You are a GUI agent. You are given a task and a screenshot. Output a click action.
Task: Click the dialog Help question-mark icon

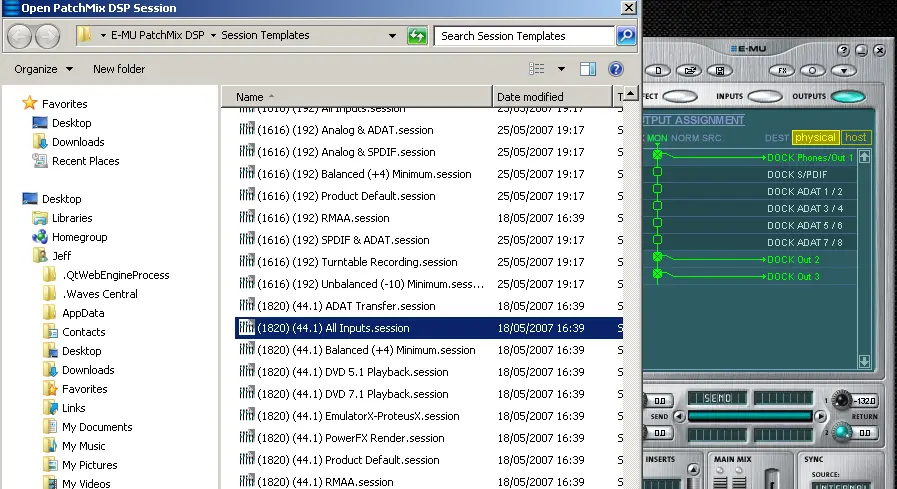[x=616, y=69]
